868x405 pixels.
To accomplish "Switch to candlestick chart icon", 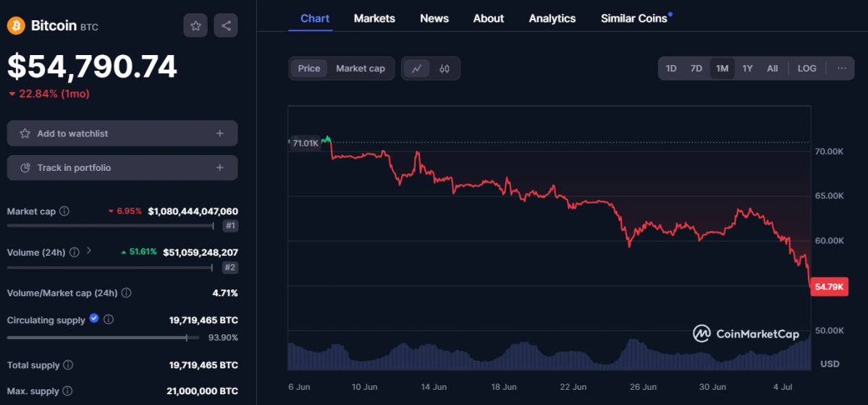I will tap(444, 69).
